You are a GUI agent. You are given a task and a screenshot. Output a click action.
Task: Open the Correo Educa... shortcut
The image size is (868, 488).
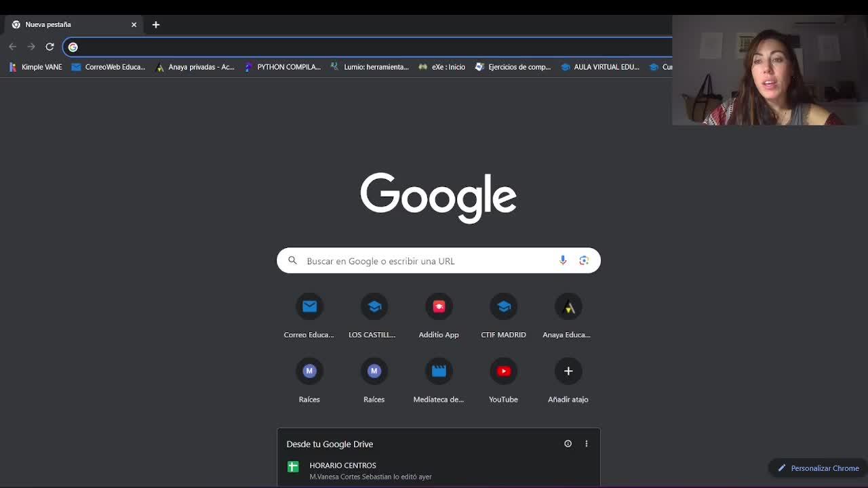click(x=309, y=315)
